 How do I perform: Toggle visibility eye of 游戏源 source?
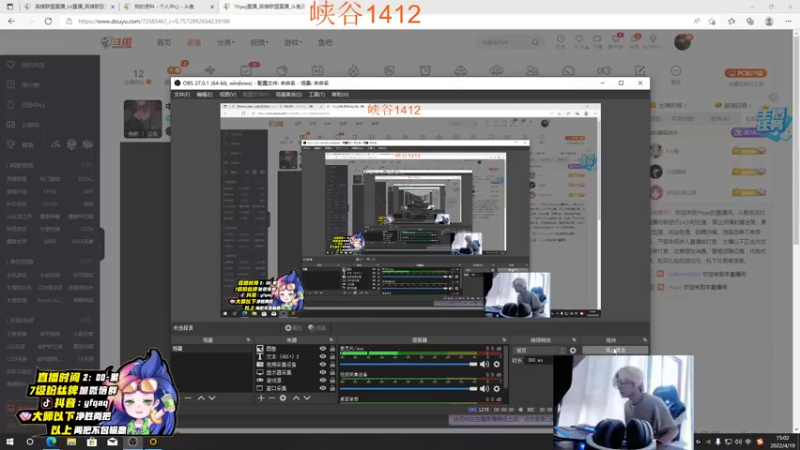click(322, 381)
